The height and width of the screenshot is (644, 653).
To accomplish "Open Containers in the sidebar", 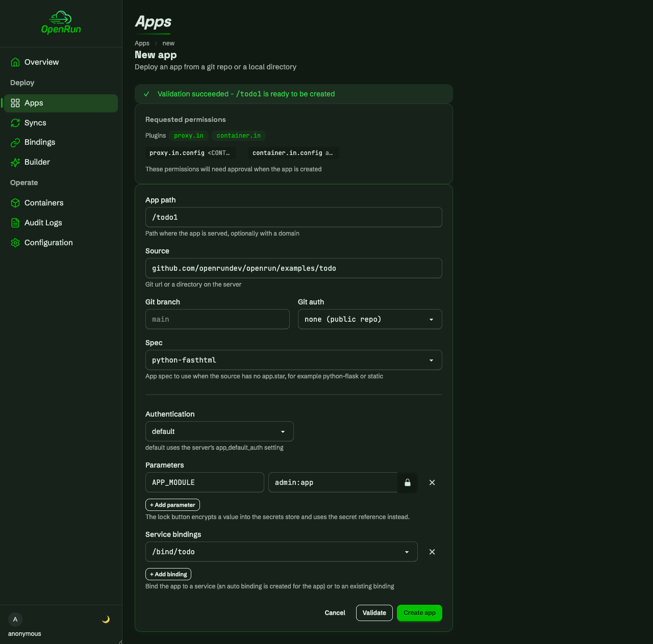I will point(61,203).
